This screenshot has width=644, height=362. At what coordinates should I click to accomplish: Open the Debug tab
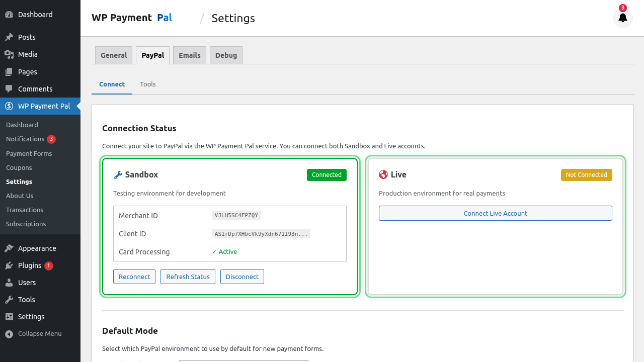226,55
